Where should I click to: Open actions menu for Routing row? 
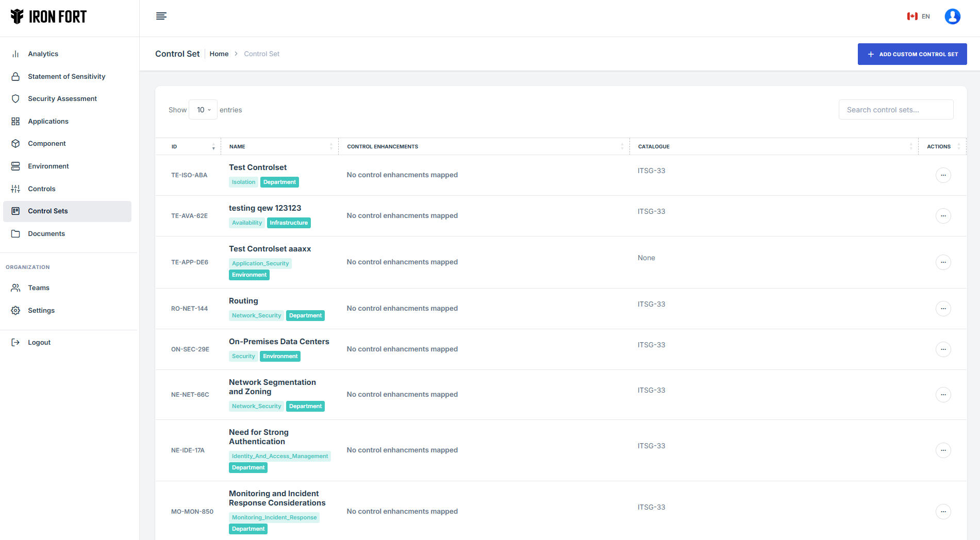click(x=943, y=309)
